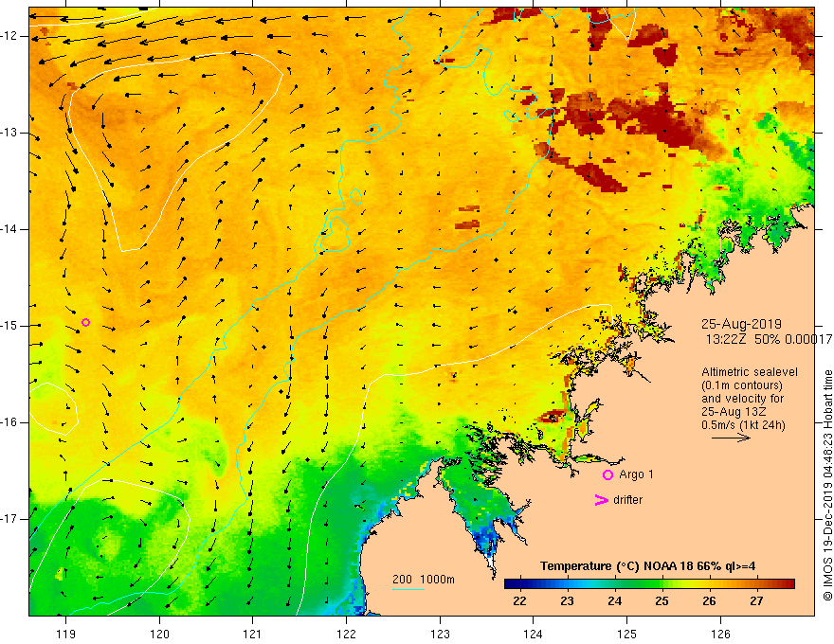Click the cyan 200/1000m isobath legend line

tap(408, 589)
